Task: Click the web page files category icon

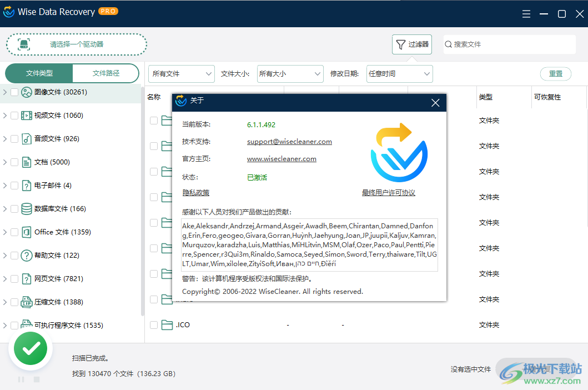Action: pyautogui.click(x=26, y=279)
